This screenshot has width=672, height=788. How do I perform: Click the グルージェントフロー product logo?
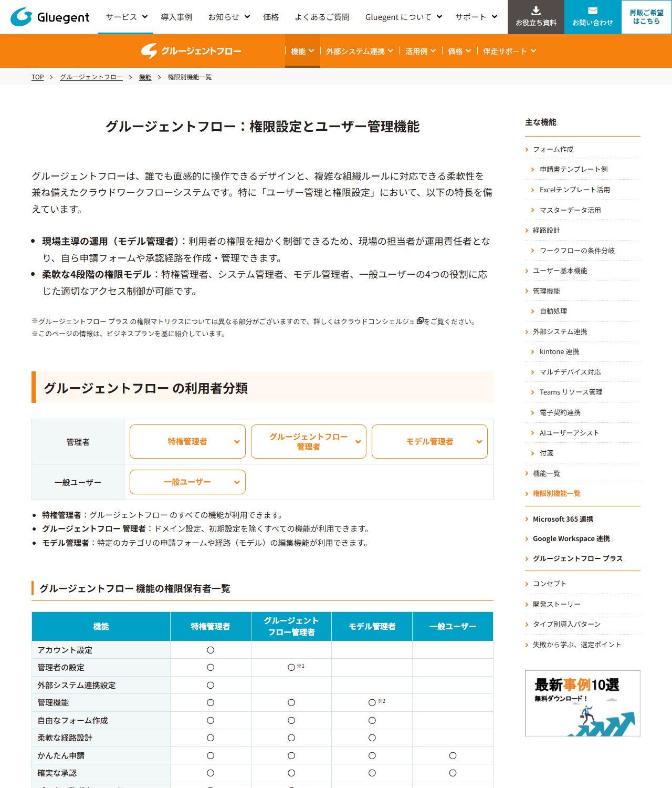click(191, 51)
